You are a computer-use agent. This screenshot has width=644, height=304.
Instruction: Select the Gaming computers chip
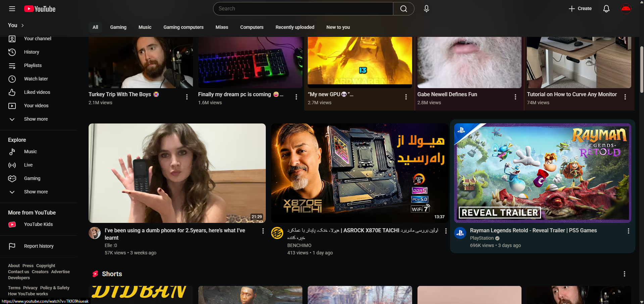184,27
